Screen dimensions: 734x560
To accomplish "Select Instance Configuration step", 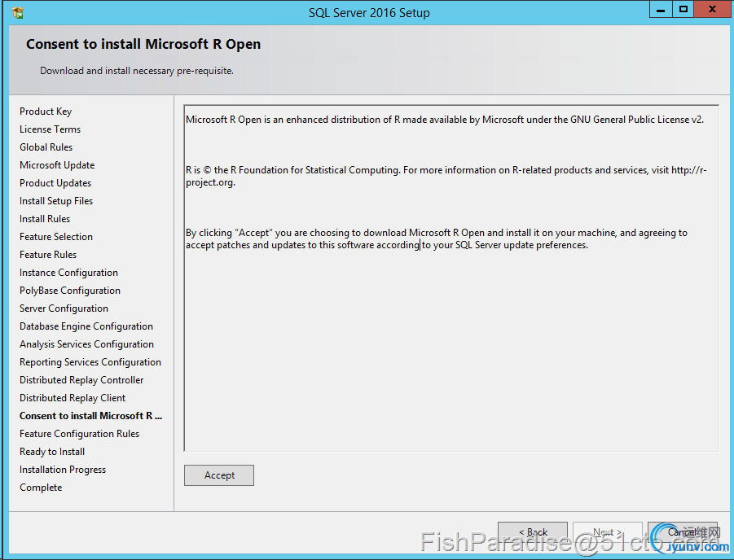I will coord(68,273).
